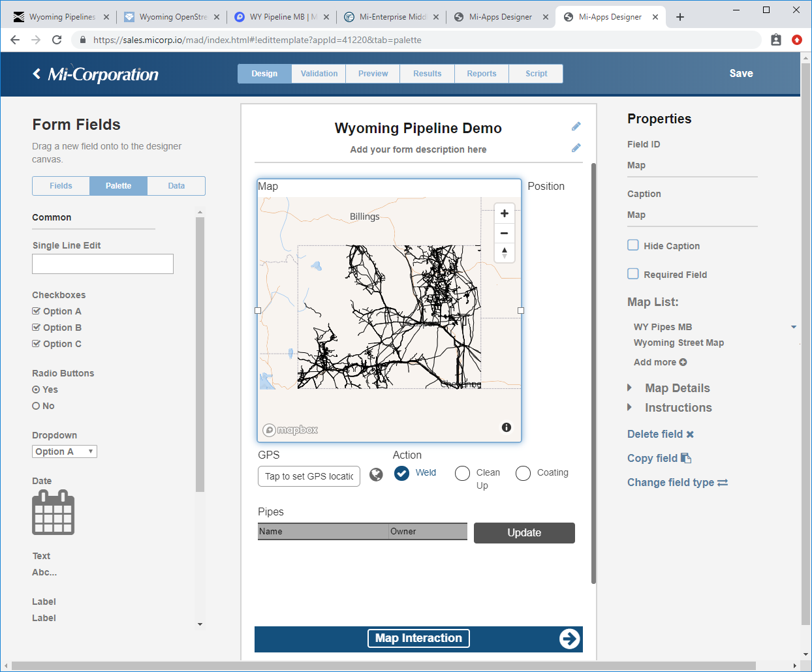Enable the Required Field checkbox
This screenshot has width=812, height=672.
(x=633, y=274)
